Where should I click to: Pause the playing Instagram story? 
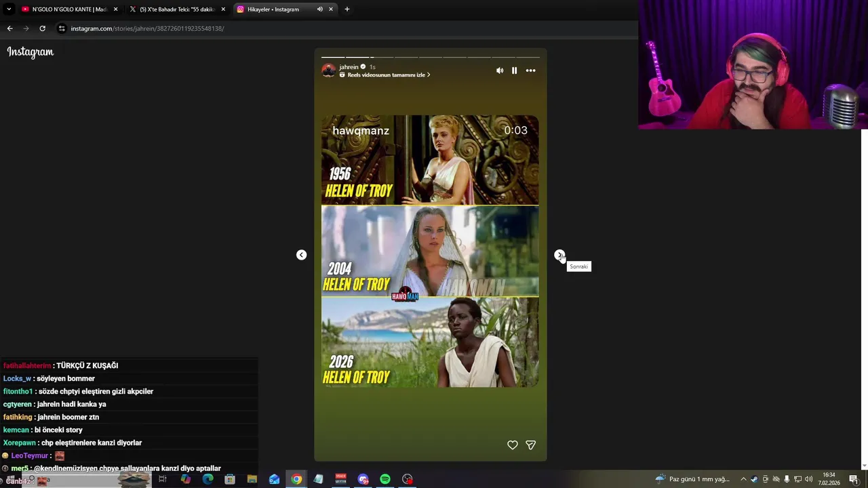click(x=514, y=70)
